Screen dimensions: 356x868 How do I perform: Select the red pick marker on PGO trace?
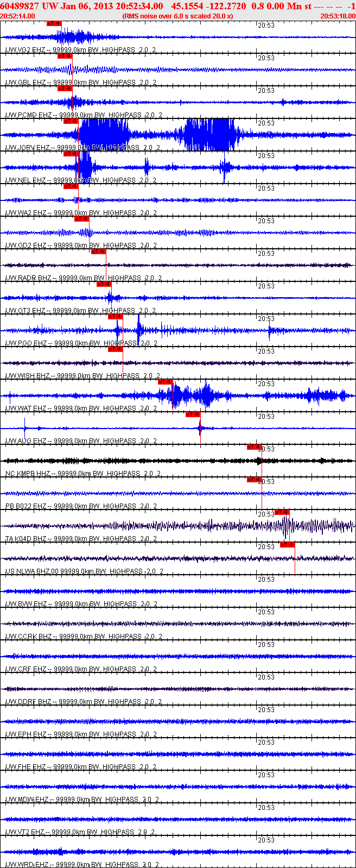(116, 317)
